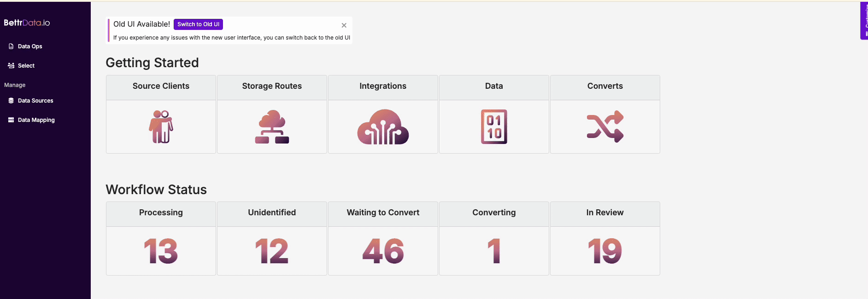The height and width of the screenshot is (299, 868).
Task: Click the BettrData.io logo
Action: 27,23
